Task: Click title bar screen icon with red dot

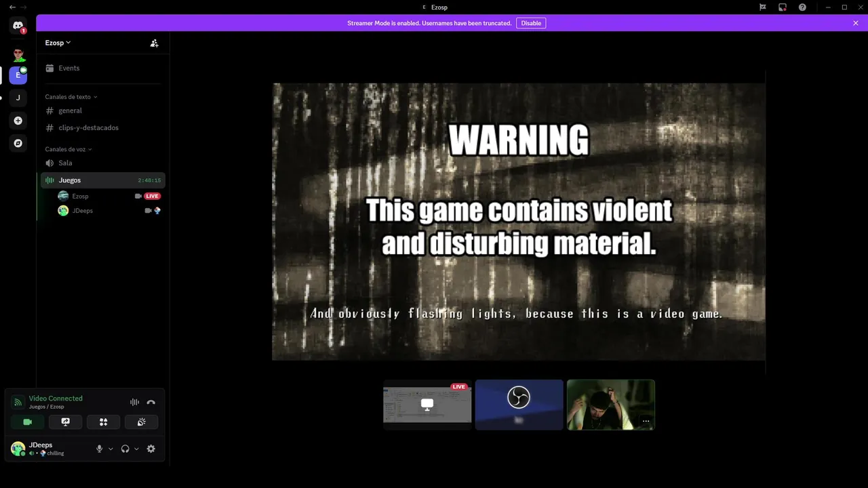Action: pos(783,7)
